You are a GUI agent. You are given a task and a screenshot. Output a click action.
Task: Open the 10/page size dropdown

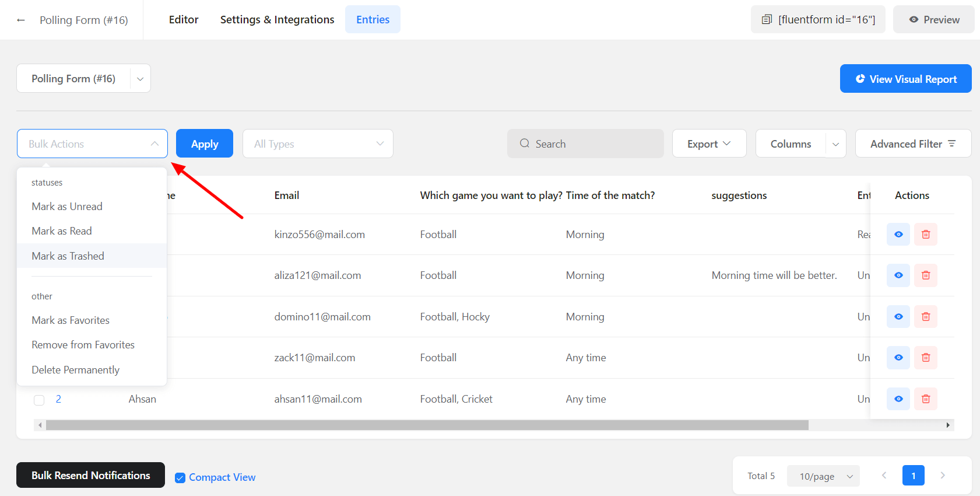coord(823,476)
